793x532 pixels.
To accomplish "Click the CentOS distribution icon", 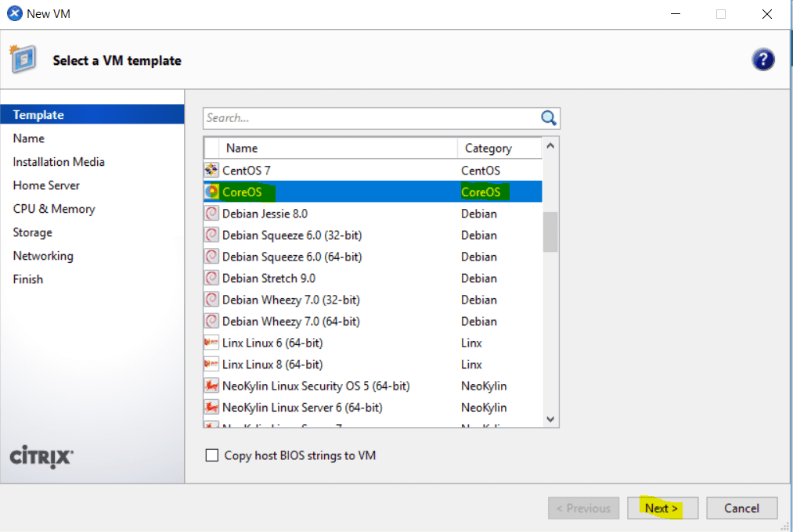I will point(211,170).
